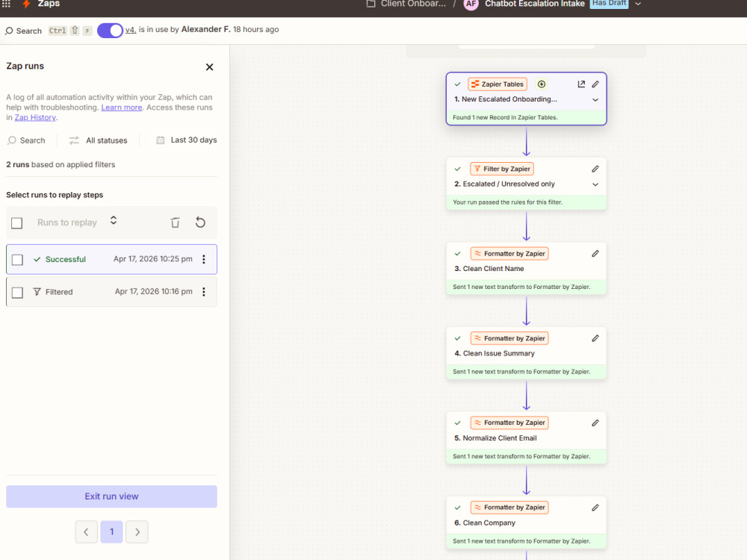Click the Has Draft badge
The height and width of the screenshot is (560, 747).
tap(610, 4)
